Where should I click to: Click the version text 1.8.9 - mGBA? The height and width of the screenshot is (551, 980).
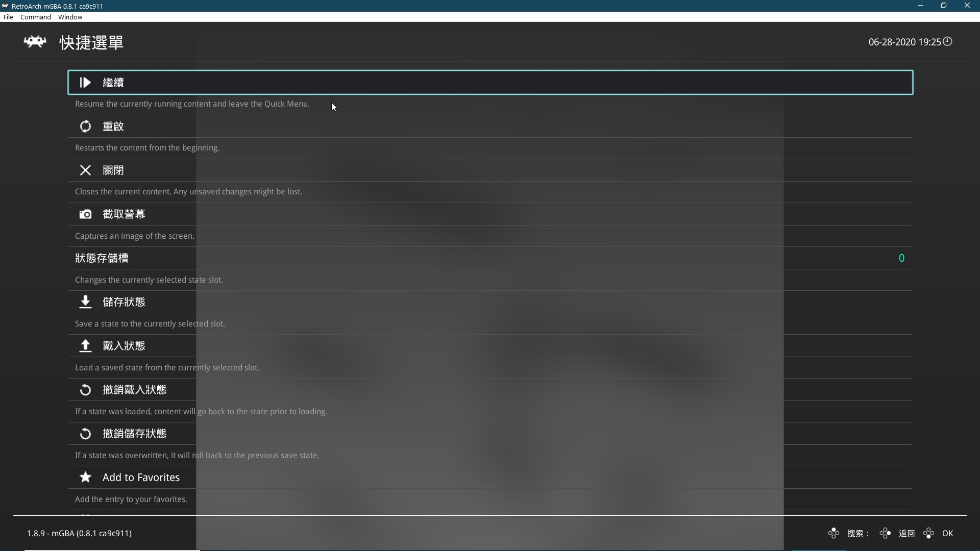click(x=79, y=533)
